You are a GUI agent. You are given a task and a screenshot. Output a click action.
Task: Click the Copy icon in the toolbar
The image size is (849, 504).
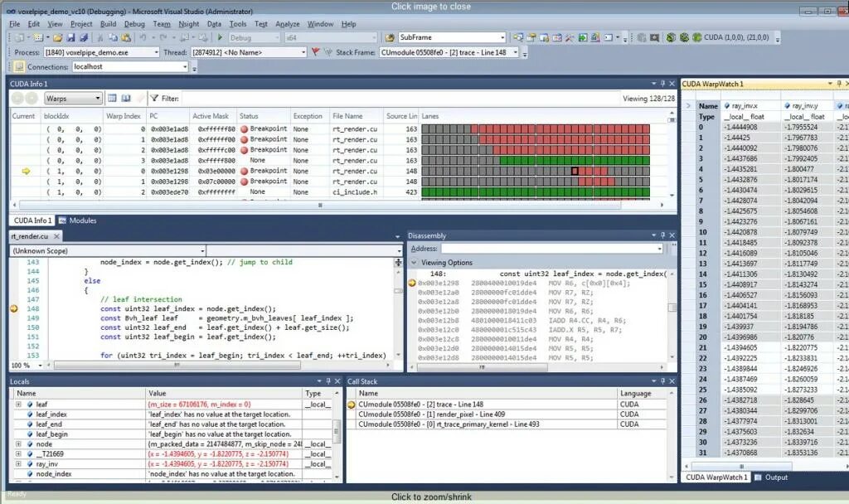[113, 38]
